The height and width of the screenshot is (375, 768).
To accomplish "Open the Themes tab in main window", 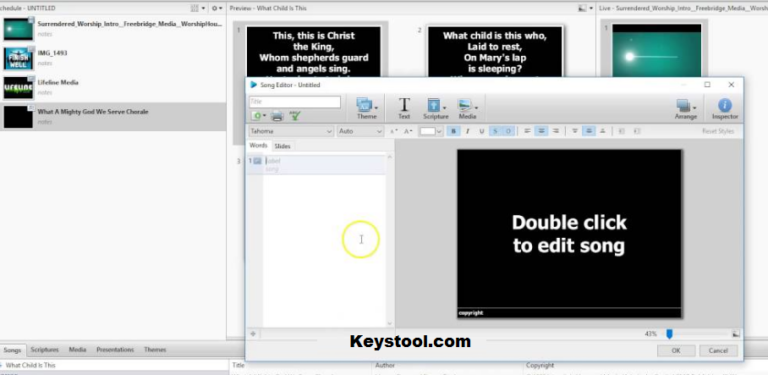I will [x=155, y=350].
